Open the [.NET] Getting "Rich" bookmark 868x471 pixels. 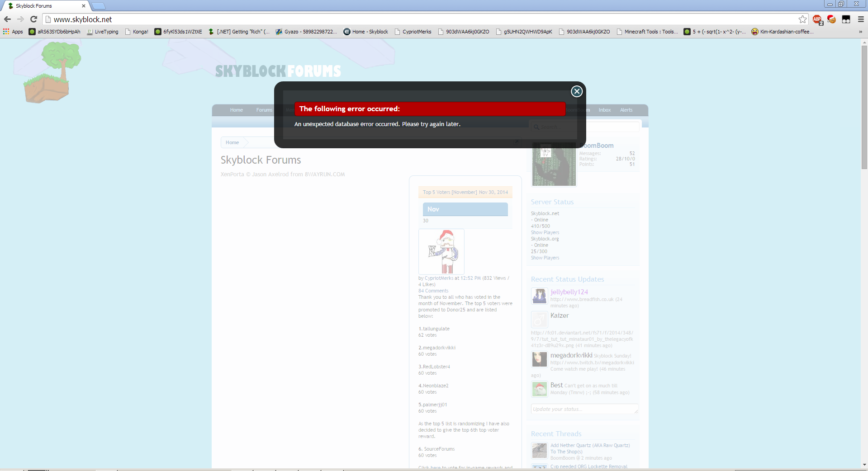[x=239, y=32]
